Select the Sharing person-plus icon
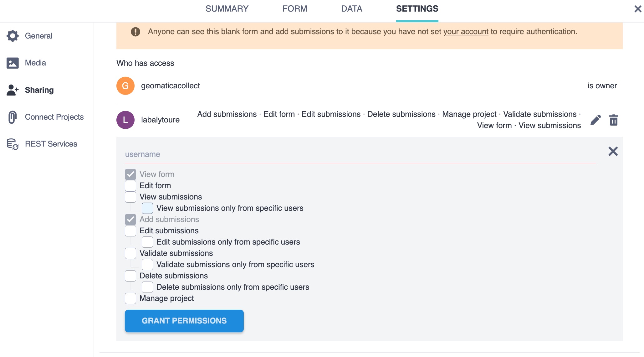Screen dimensions: 644x357 [13, 90]
